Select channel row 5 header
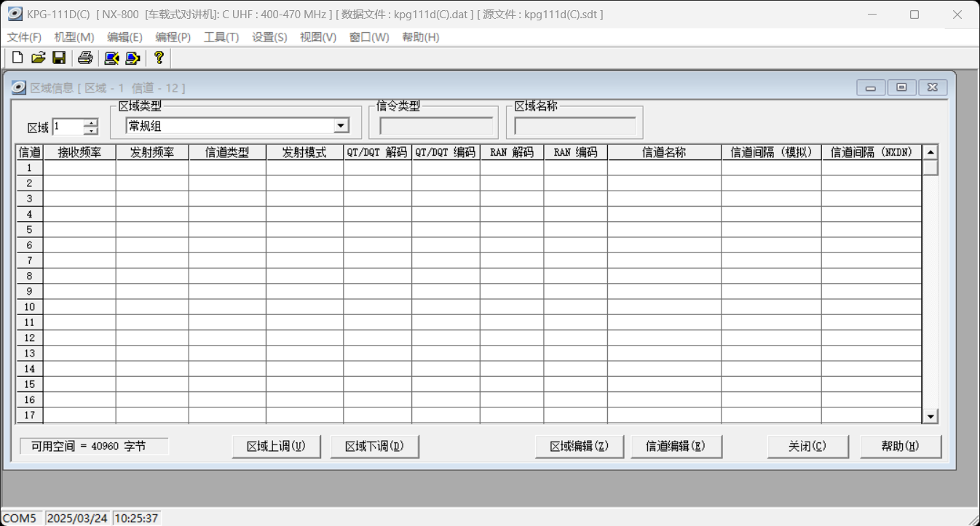980x526 pixels. click(30, 229)
